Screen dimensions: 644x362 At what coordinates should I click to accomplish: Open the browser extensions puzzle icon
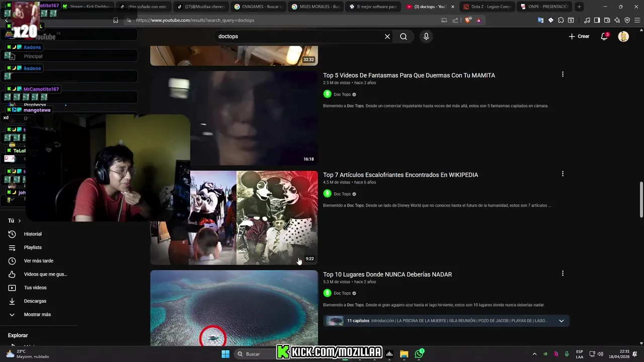(561, 20)
